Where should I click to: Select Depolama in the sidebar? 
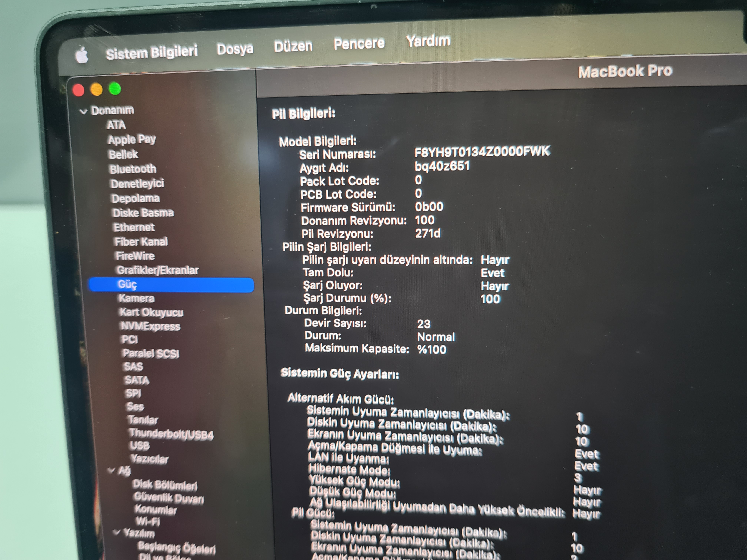coord(135,198)
